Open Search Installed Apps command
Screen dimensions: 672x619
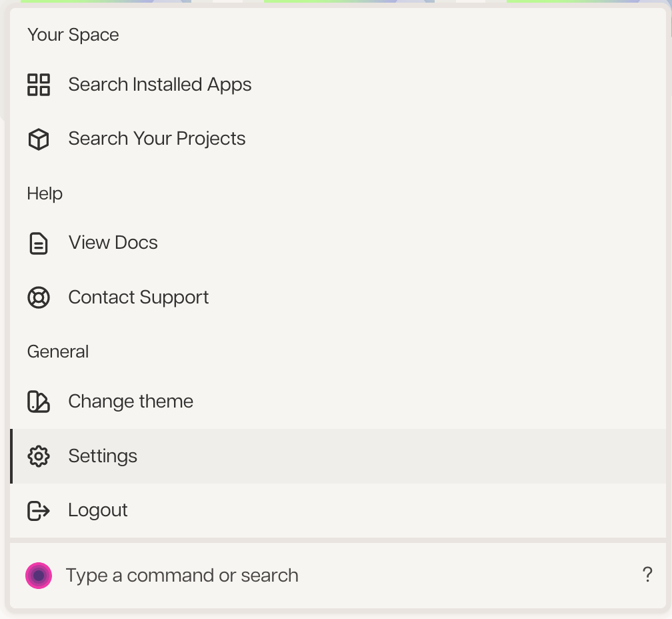point(338,85)
